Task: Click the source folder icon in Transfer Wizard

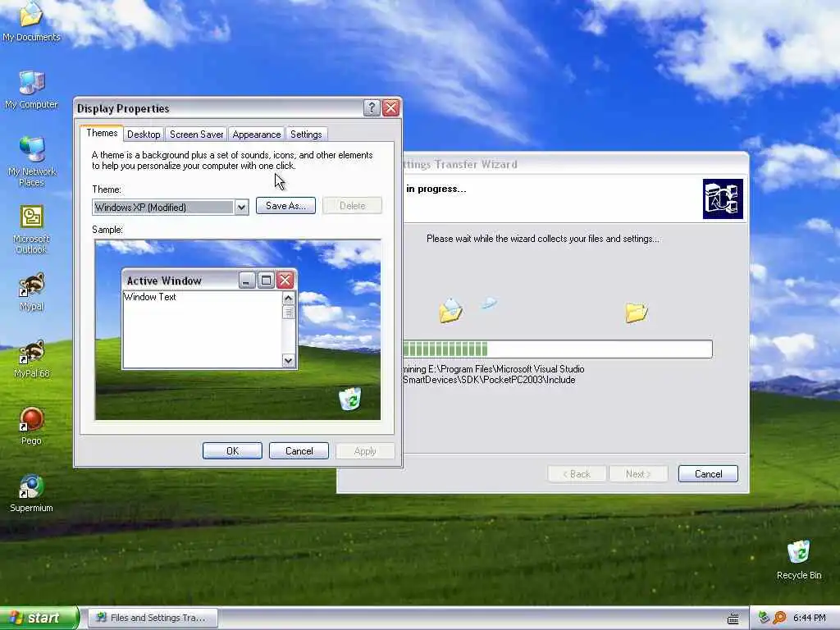Action: click(x=450, y=311)
